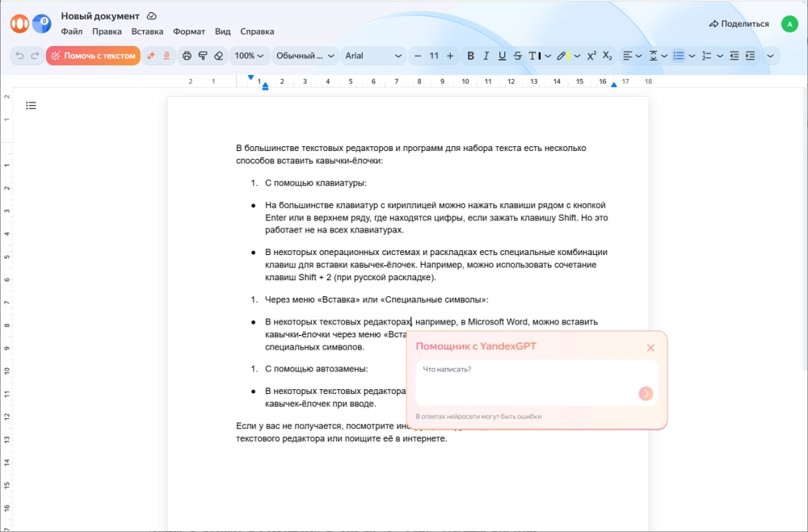Expand text alignment options arrow
The width and height of the screenshot is (808, 532).
638,56
